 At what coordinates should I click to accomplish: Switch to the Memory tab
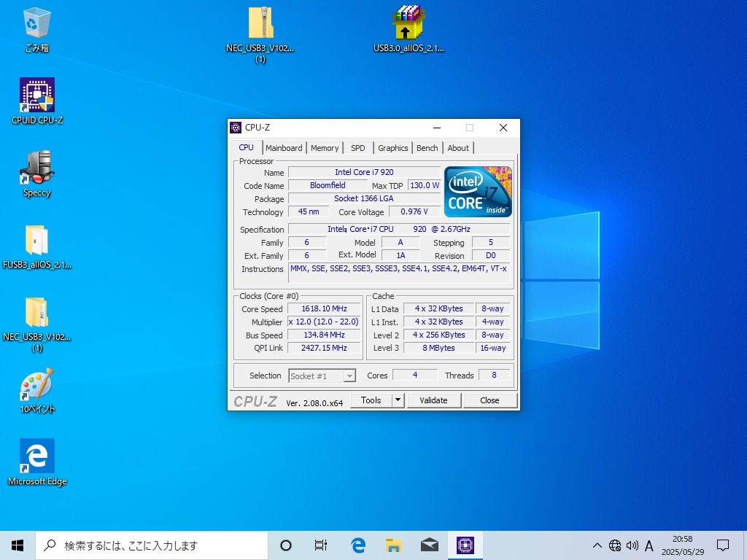[x=325, y=148]
